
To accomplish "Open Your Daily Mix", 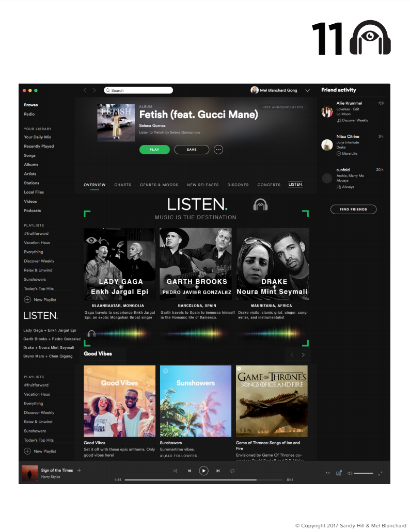I will click(37, 137).
